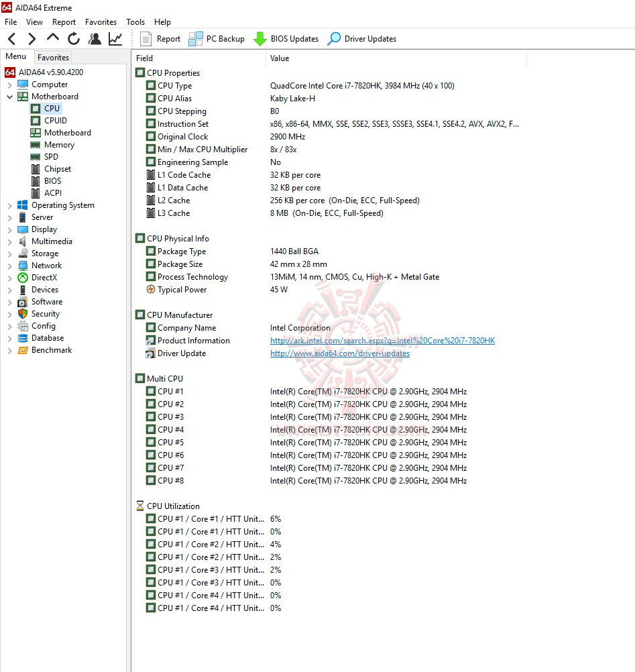The image size is (635, 672).
Task: Expand the Operating System tree node
Action: tap(10, 206)
